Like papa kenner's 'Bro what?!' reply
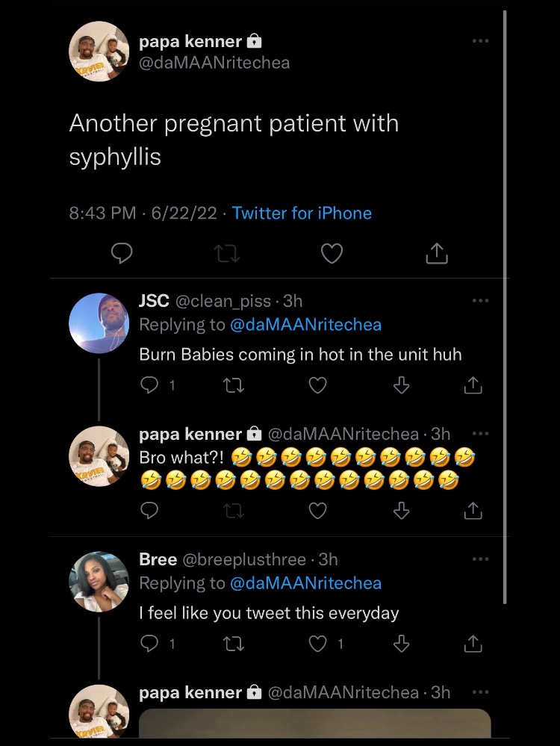Image resolution: width=560 pixels, height=746 pixels. click(x=318, y=511)
